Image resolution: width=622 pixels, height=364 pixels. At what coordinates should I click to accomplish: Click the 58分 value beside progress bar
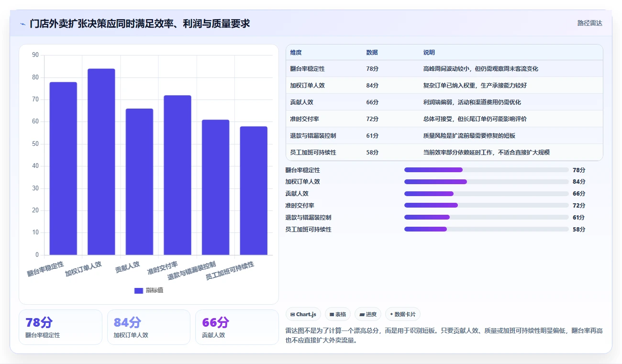[x=579, y=230]
